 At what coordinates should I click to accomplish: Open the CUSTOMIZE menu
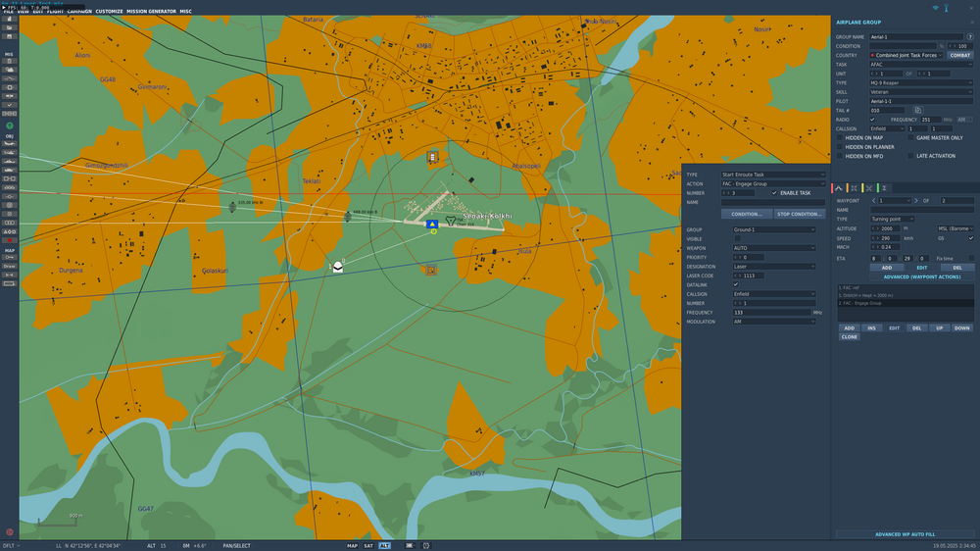110,11
